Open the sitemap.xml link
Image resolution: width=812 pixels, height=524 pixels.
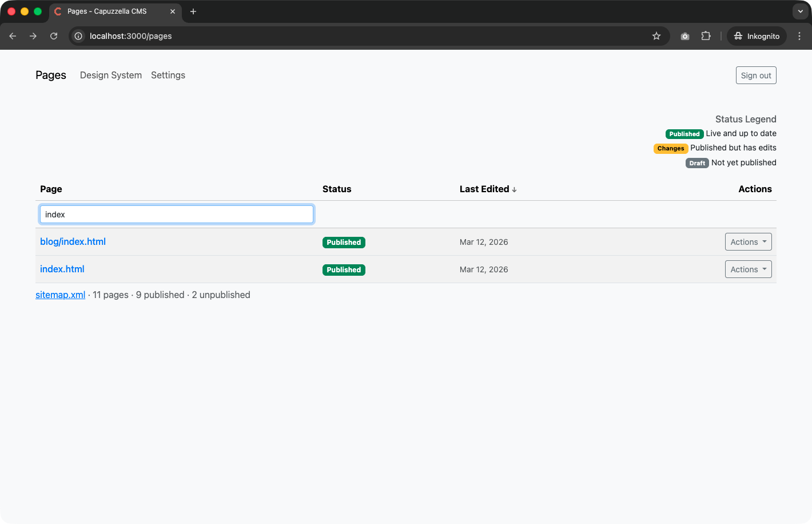[x=60, y=295]
